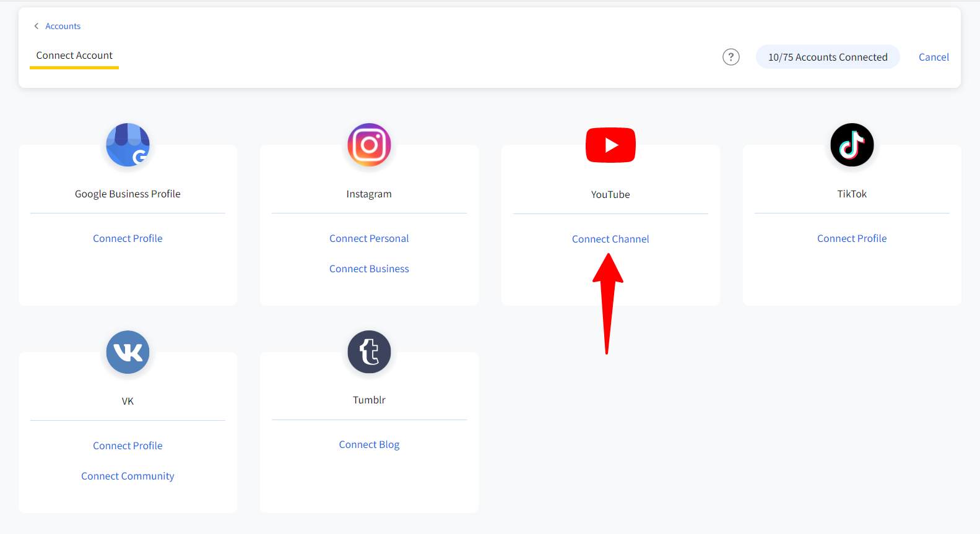Click the Google Business Profile icon
The height and width of the screenshot is (534, 980).
[x=128, y=145]
